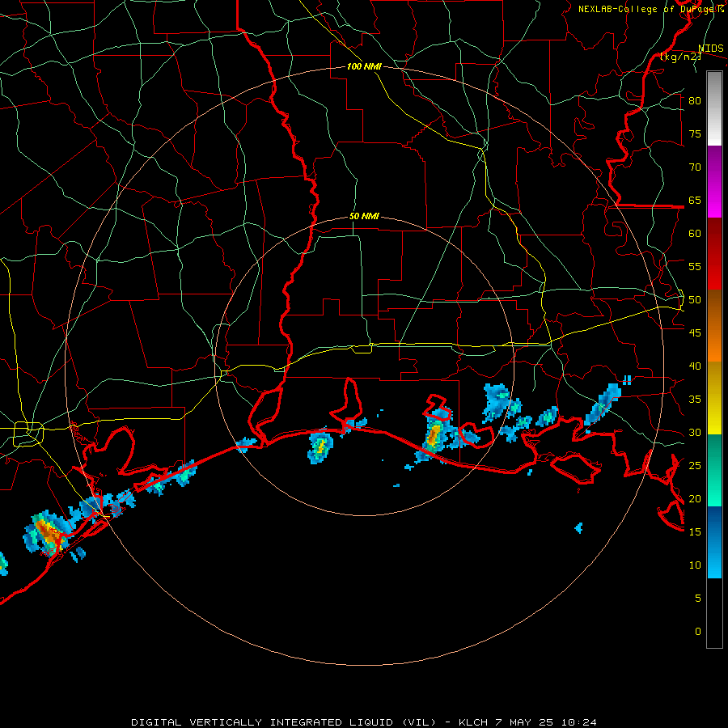Click the yellow 30-35 segment of color scale
This screenshot has height=728, width=728.
click(x=714, y=414)
